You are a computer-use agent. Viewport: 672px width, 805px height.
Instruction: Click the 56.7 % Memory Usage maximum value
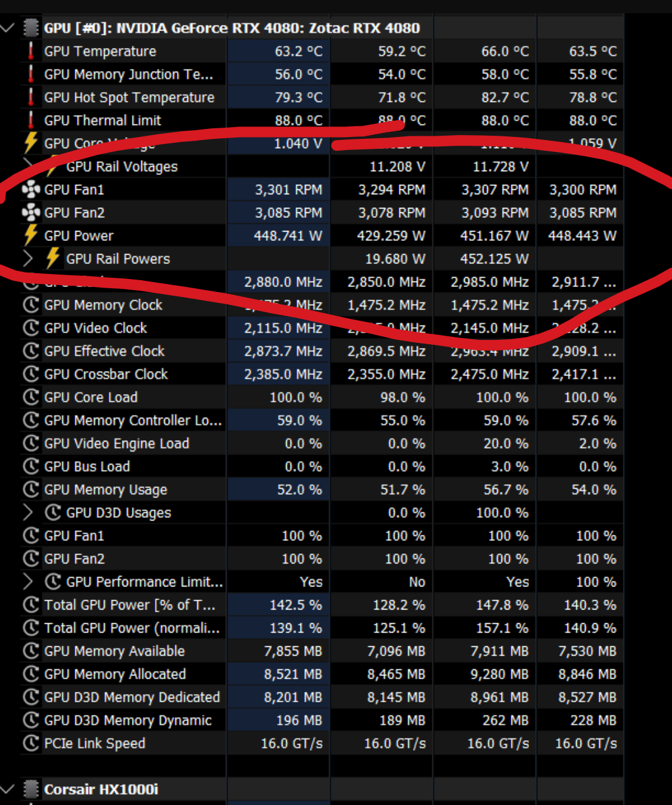(x=506, y=489)
